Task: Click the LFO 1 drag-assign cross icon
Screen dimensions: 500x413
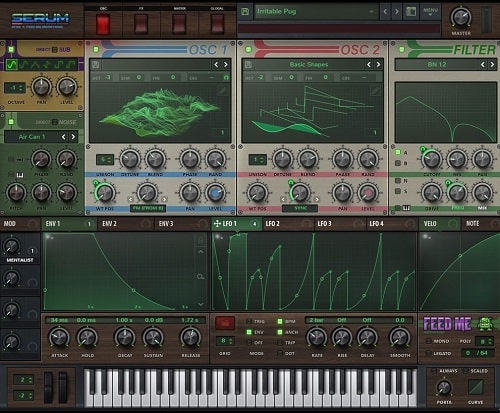Action: 217,224
